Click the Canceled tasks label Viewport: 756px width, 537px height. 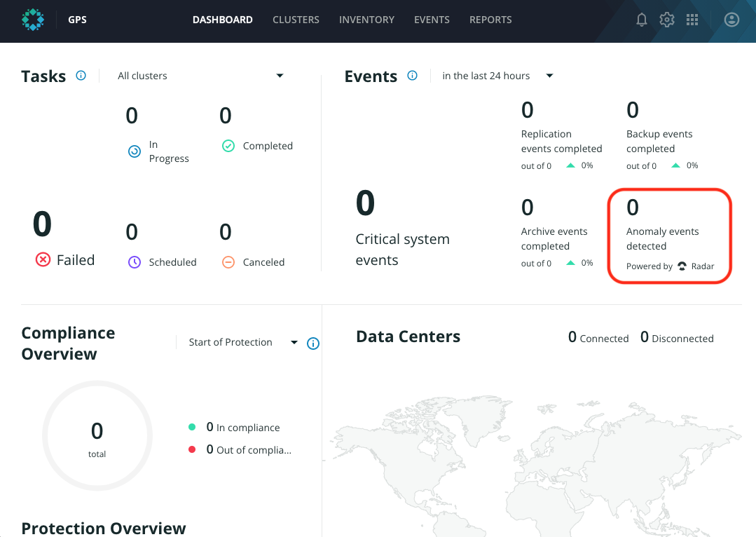[x=263, y=262]
